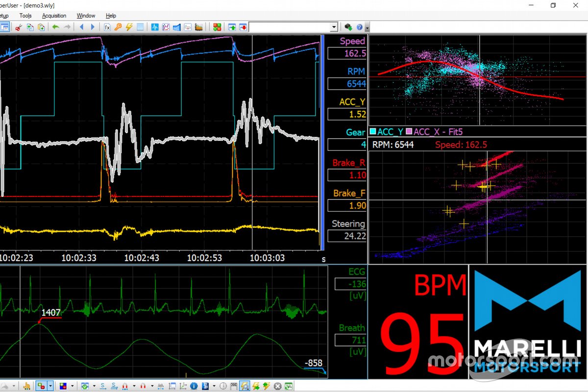Click the orange key icon
The height and width of the screenshot is (392, 588).
(x=118, y=27)
